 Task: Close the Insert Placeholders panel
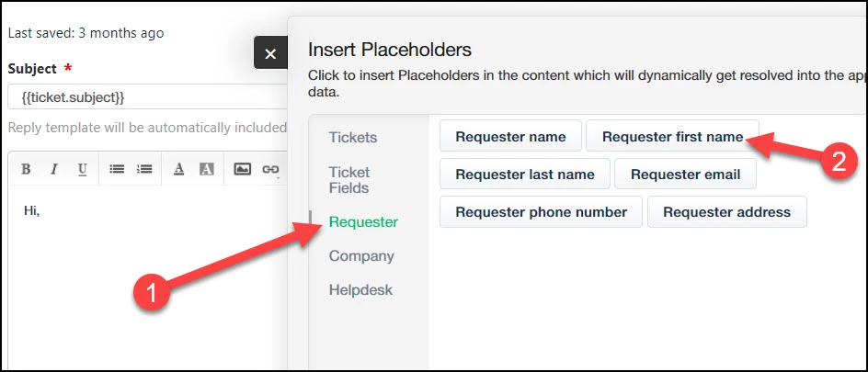click(270, 53)
